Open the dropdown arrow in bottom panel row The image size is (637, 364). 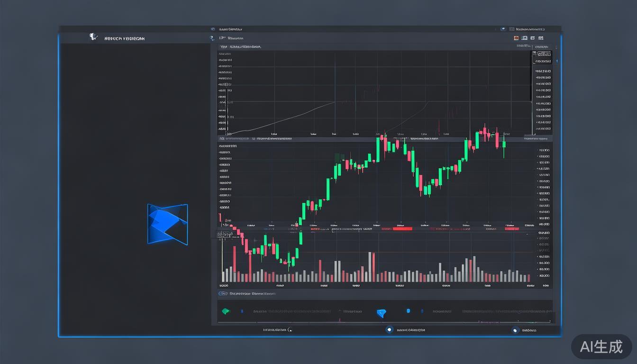click(339, 311)
